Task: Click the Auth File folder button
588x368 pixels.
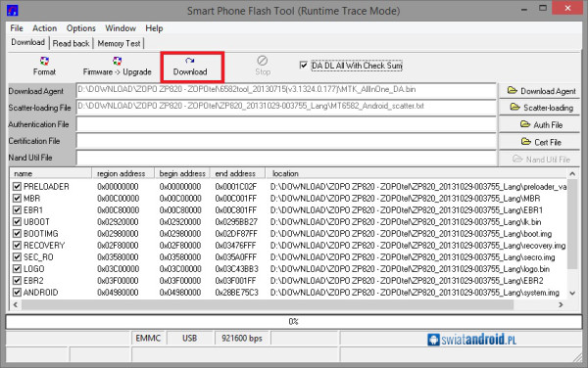Action: coord(541,124)
